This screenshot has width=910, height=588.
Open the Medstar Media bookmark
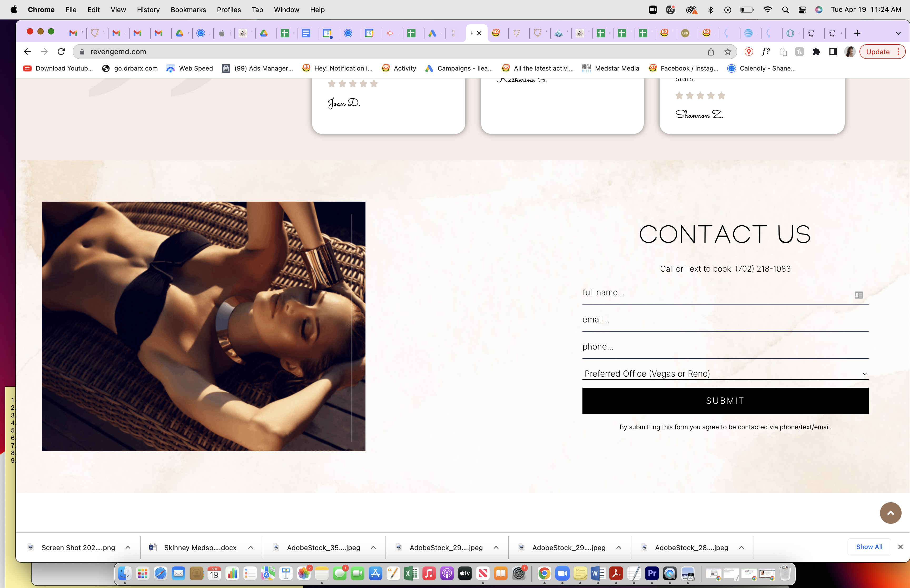coord(610,68)
